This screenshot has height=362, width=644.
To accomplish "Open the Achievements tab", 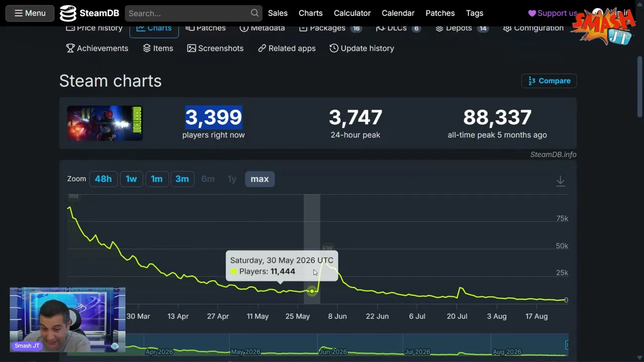I will pos(97,48).
